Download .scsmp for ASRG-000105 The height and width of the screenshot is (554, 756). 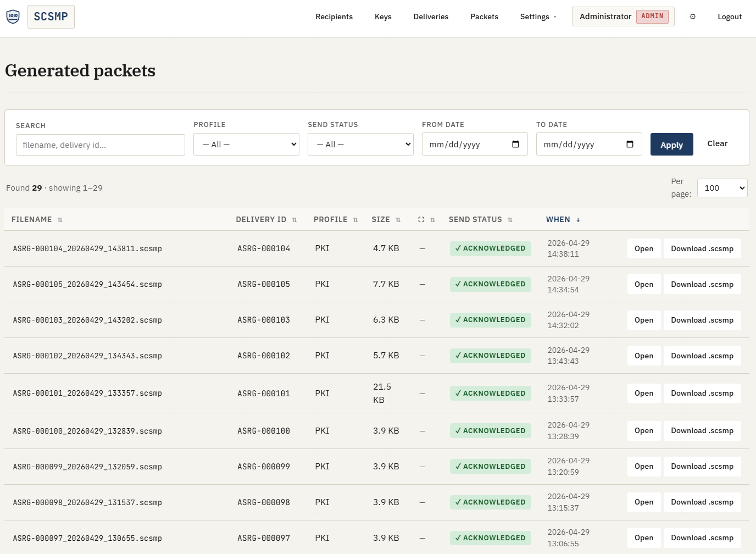click(x=702, y=284)
